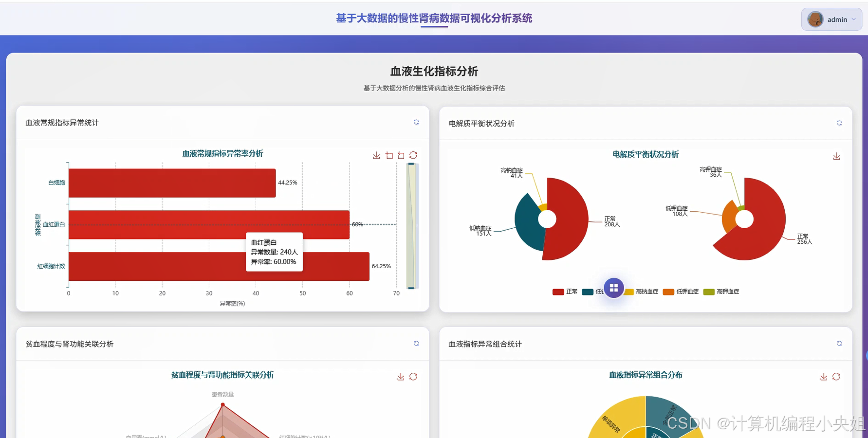This screenshot has width=868, height=438.
Task: Click the 血液生化指标分析 heading
Action: (434, 72)
